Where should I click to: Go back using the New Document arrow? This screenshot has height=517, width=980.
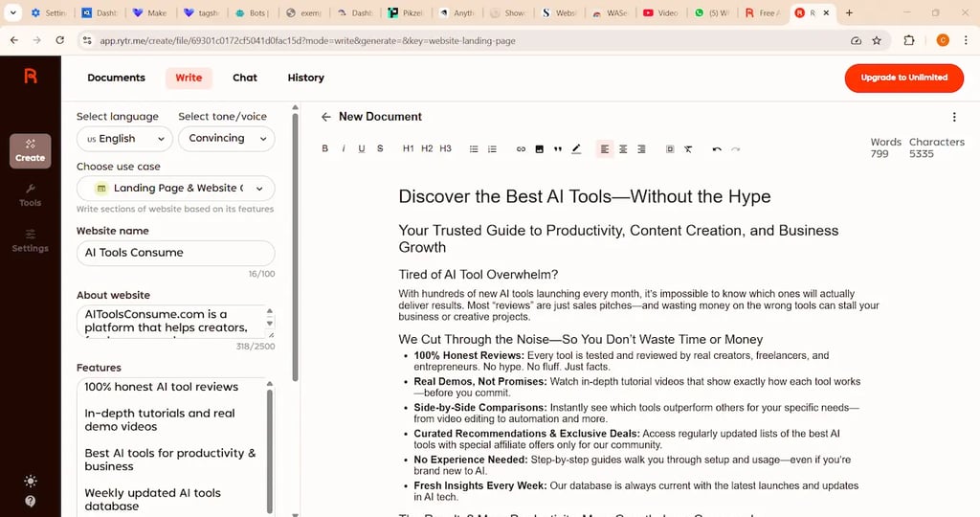point(326,117)
